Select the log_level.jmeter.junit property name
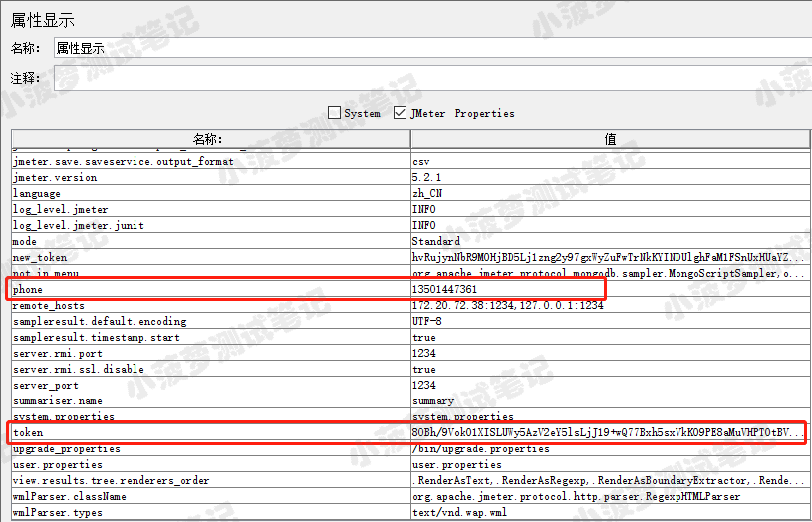Screen dimensions: 812x522 point(78,226)
